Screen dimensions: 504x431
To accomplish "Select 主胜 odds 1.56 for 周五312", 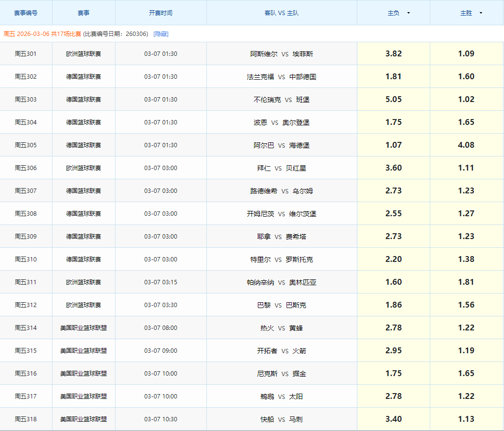I will pos(466,305).
